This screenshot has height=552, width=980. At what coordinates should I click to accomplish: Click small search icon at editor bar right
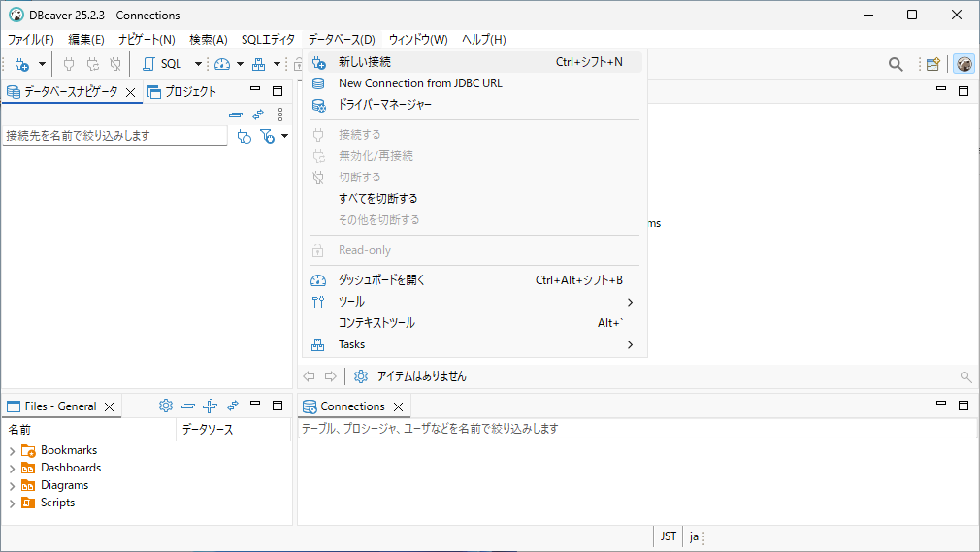pyautogui.click(x=965, y=377)
